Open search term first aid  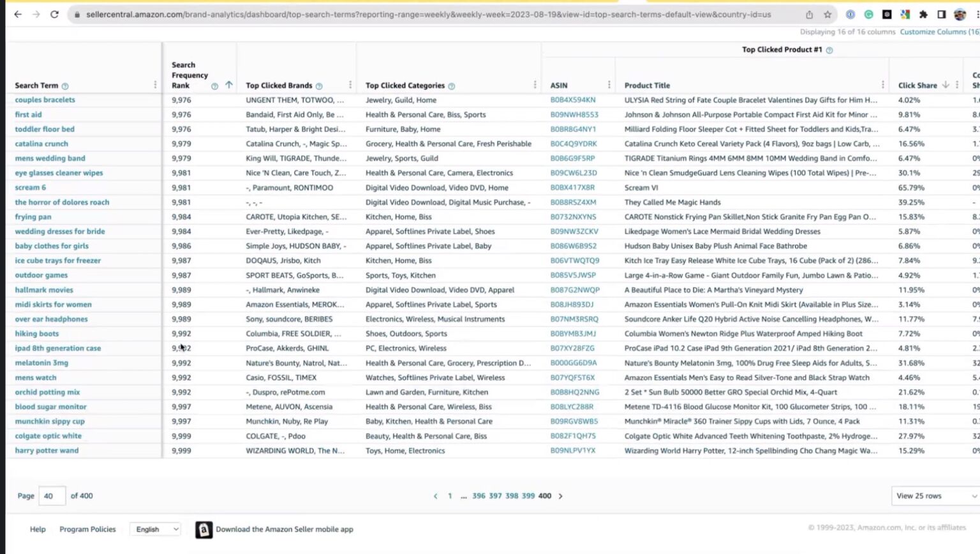click(x=28, y=114)
